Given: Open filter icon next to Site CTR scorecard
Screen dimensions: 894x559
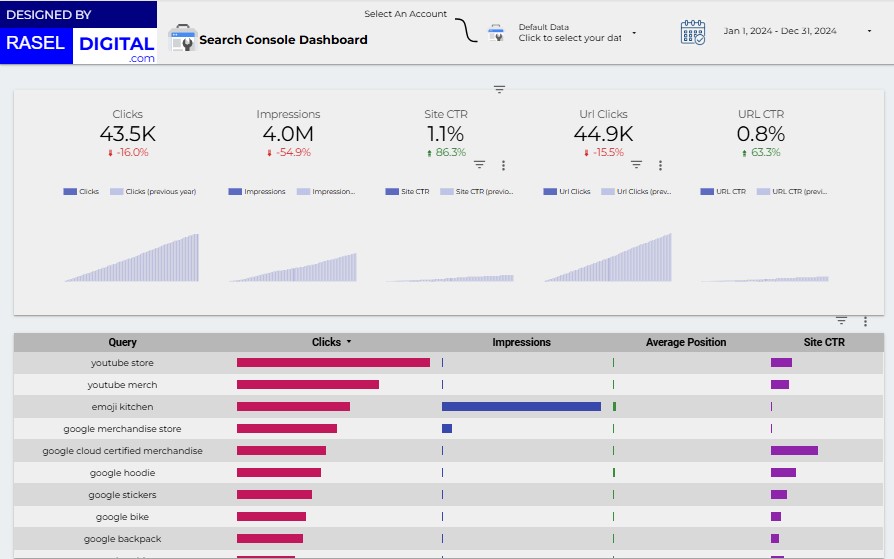Looking at the screenshot, I should click(479, 165).
